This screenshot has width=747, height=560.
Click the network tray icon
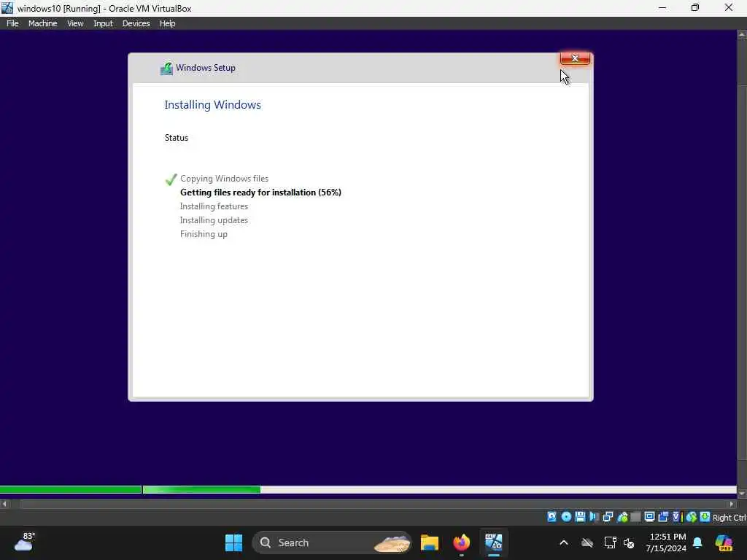[x=610, y=542]
